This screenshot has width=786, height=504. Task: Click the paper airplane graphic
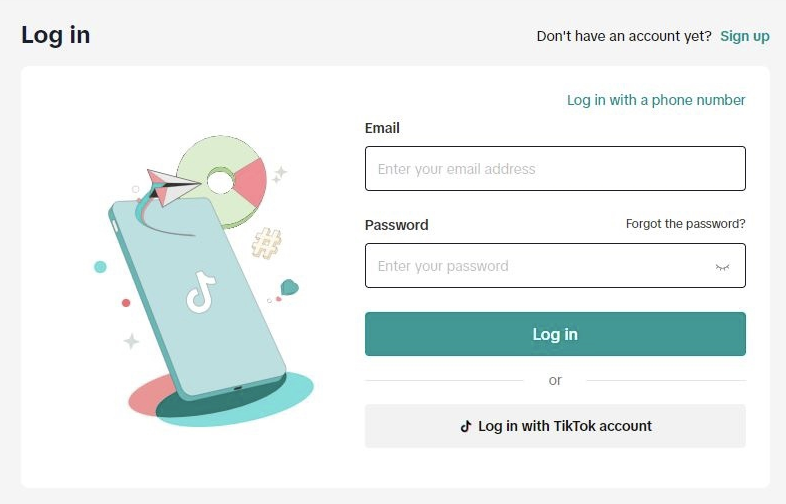[164, 185]
